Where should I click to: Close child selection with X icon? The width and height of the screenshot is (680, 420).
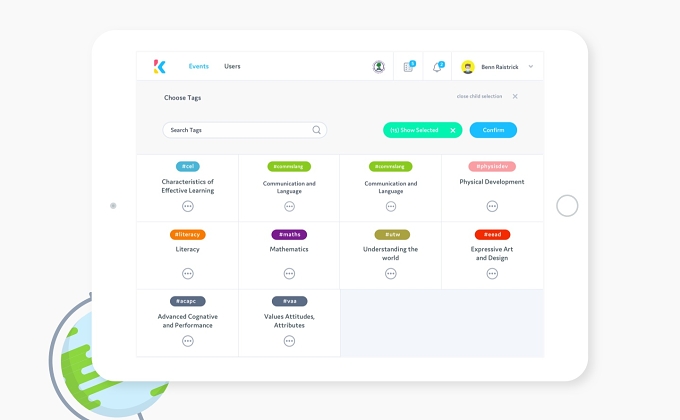(x=515, y=96)
